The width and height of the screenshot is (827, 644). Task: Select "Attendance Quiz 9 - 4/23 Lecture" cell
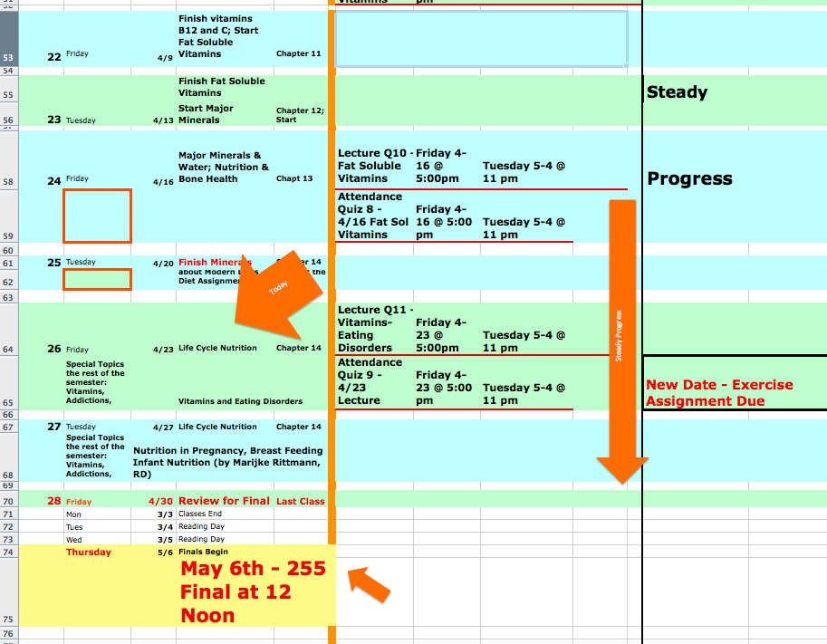371,381
